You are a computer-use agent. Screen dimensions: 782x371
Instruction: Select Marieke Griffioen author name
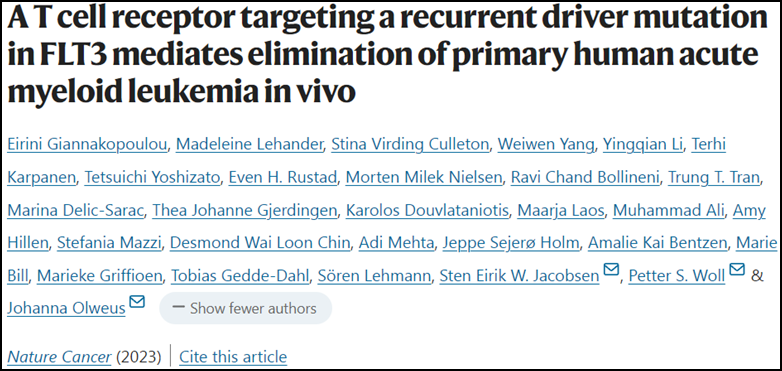tap(100, 276)
